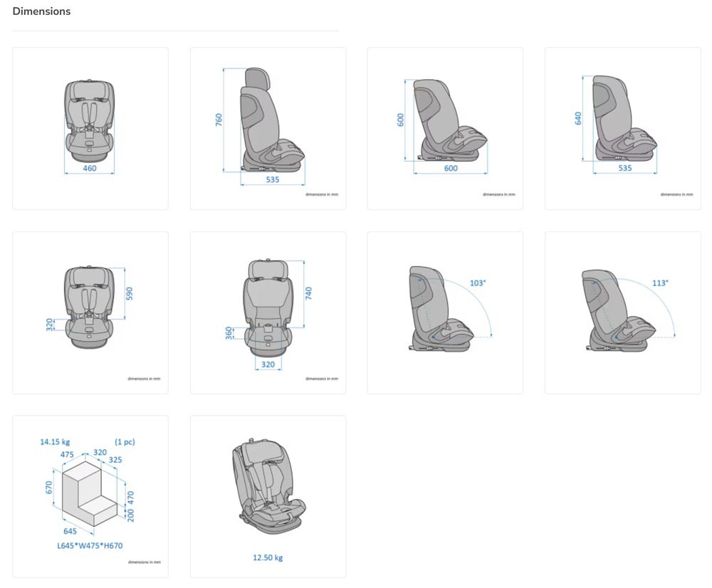Select the 103° recline angle diagram

[x=445, y=313]
